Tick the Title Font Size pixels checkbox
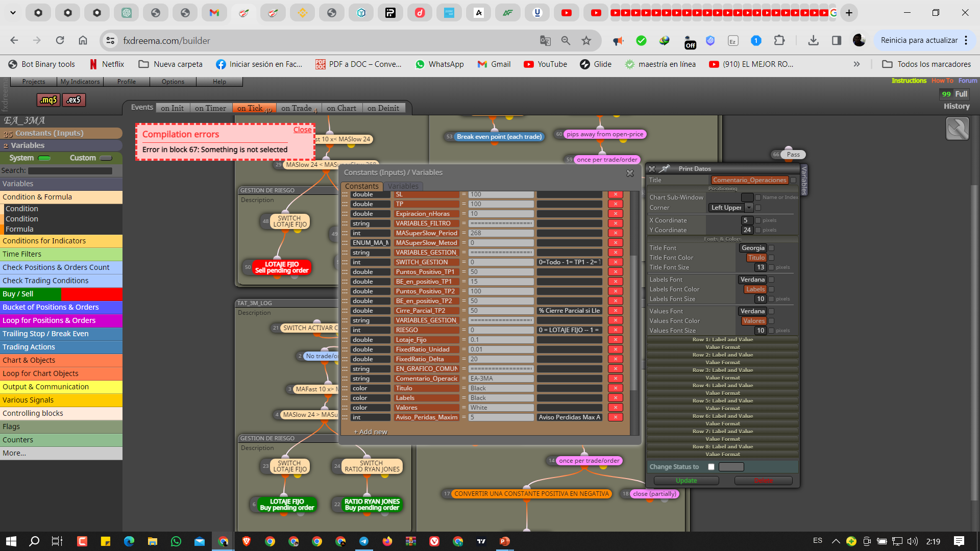Viewport: 980px width, 551px height. [771, 267]
